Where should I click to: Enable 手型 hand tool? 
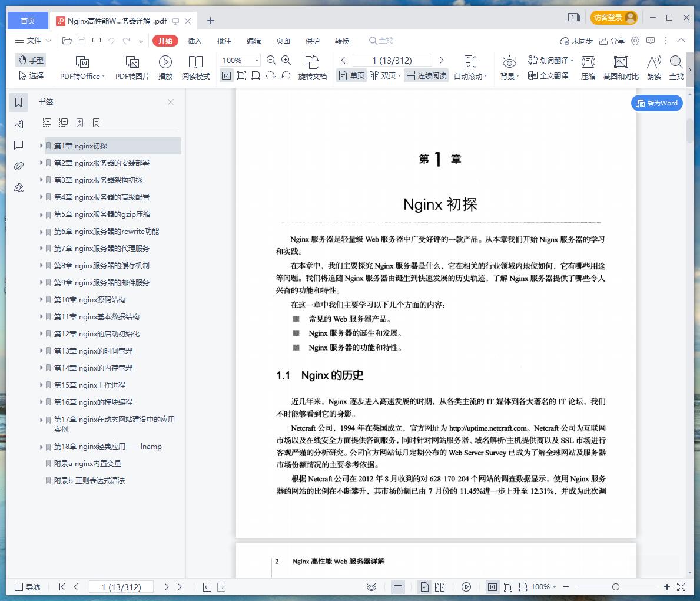point(31,60)
